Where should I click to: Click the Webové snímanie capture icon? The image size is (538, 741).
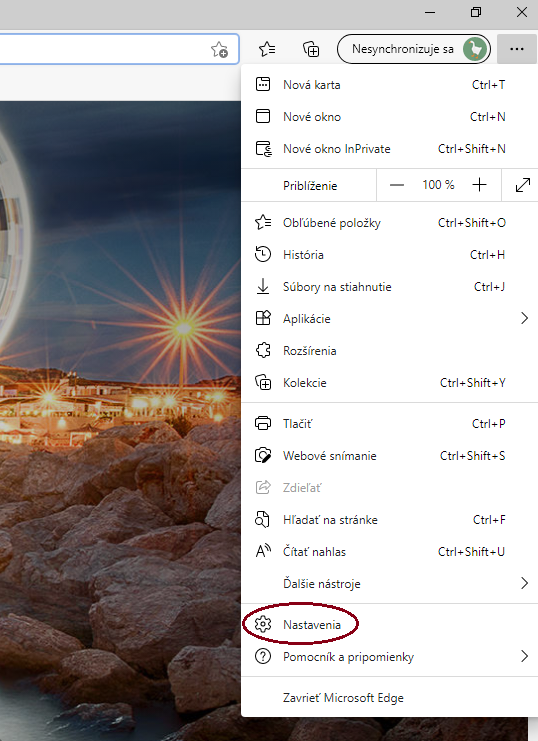[x=263, y=456]
